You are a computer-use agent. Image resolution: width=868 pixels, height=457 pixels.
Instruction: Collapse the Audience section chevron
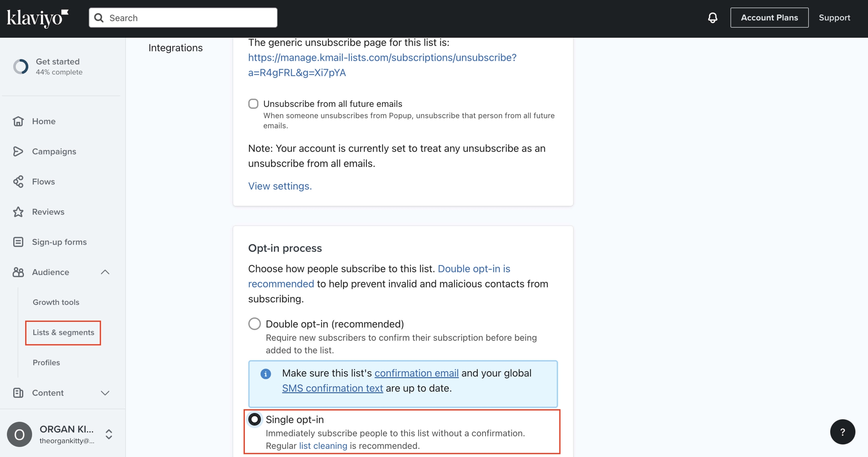tap(105, 272)
